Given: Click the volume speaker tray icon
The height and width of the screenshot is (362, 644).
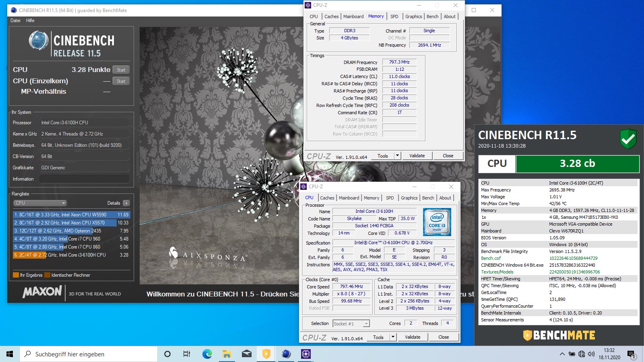Looking at the screenshot, I should [x=591, y=354].
